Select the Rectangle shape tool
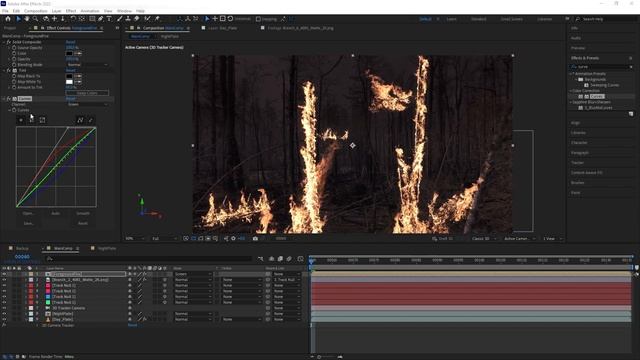 point(92,19)
